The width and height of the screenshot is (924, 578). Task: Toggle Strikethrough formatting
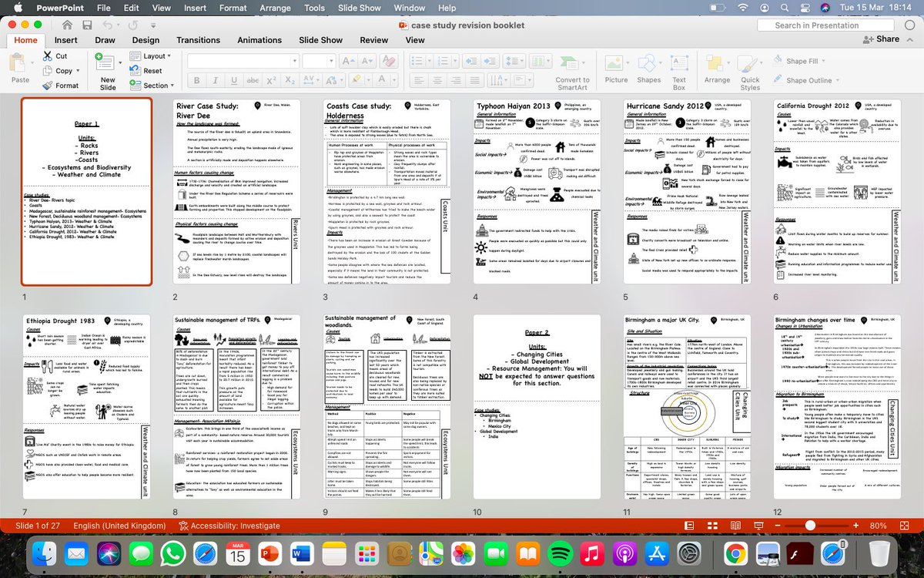point(253,80)
